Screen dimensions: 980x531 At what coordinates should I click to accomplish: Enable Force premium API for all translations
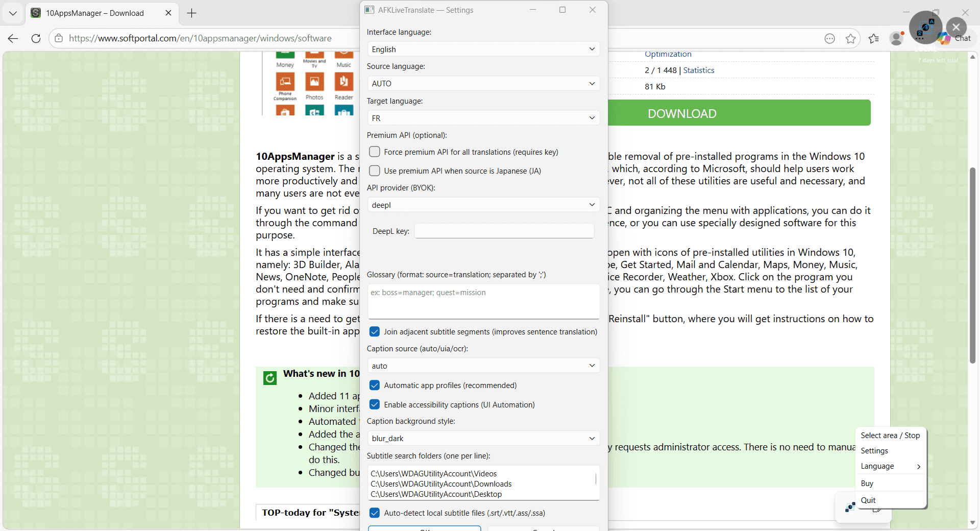pyautogui.click(x=375, y=152)
